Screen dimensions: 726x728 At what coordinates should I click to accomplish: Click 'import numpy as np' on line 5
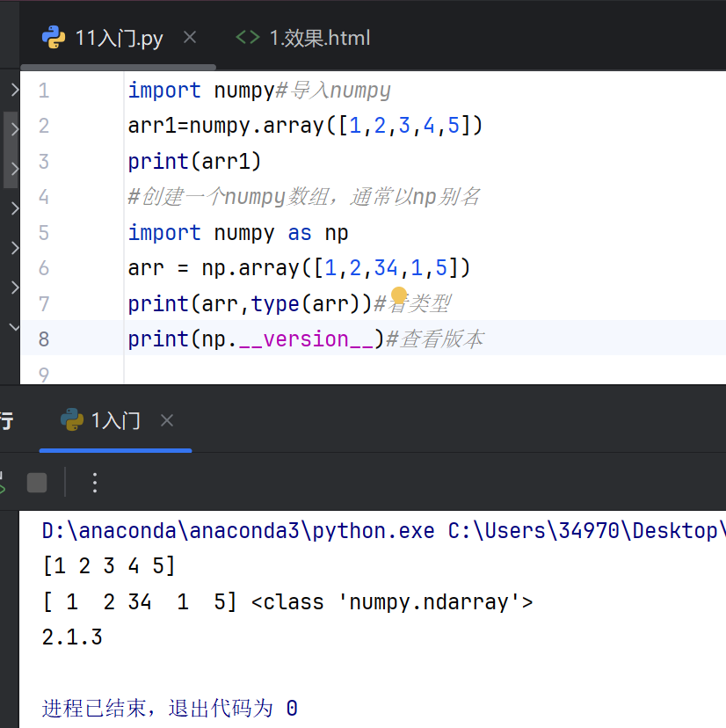coord(238,233)
